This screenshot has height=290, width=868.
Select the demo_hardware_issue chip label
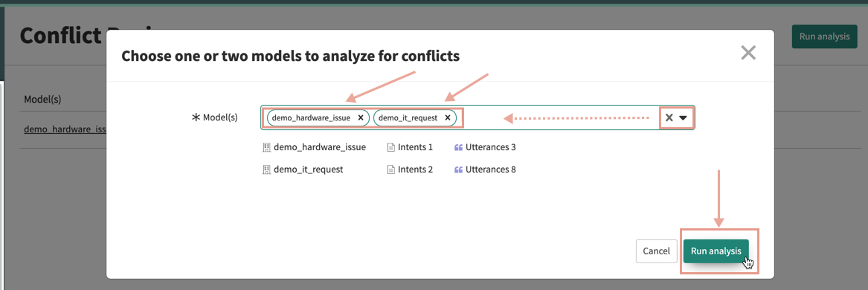311,118
